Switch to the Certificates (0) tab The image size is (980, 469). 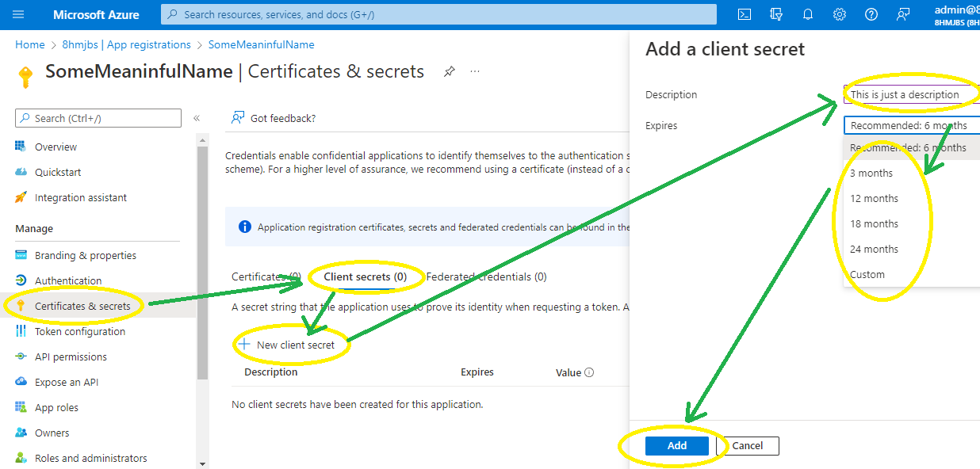[x=266, y=276]
